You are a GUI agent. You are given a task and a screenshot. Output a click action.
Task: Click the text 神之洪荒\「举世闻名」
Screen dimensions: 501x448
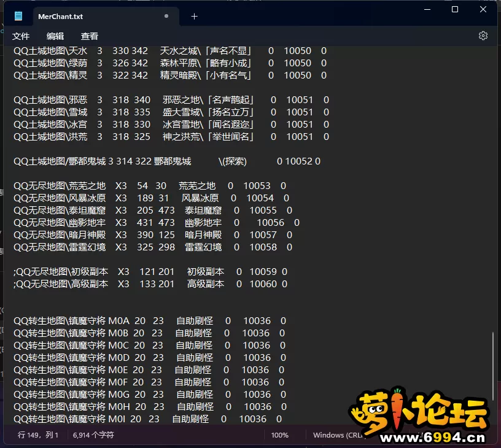click(x=208, y=137)
